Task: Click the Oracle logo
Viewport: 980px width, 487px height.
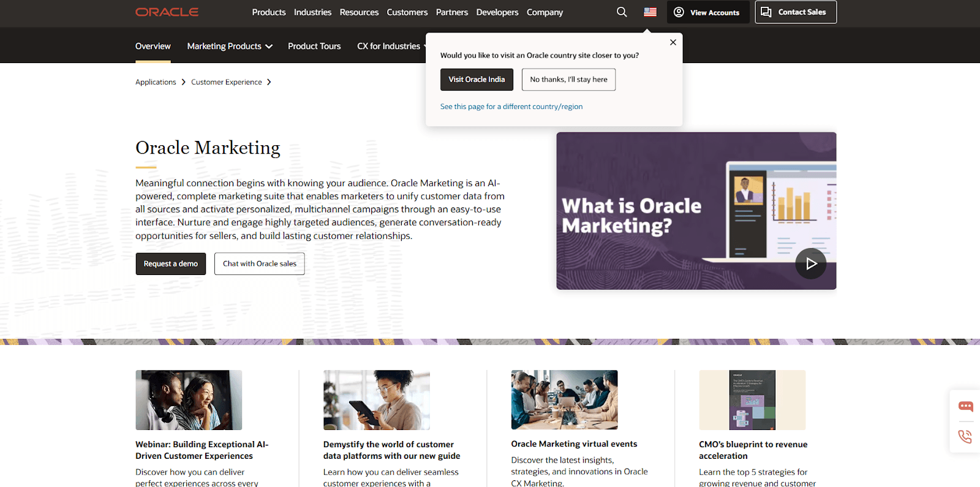Action: click(x=167, y=12)
